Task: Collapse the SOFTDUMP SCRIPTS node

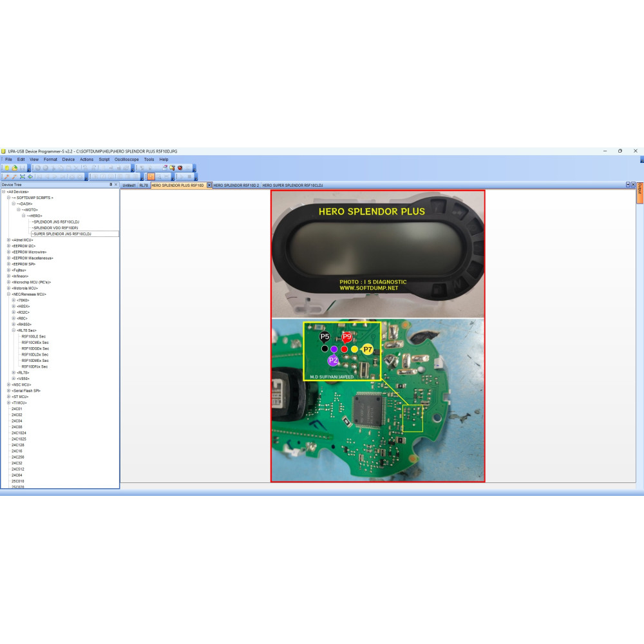Action: coord(8,198)
